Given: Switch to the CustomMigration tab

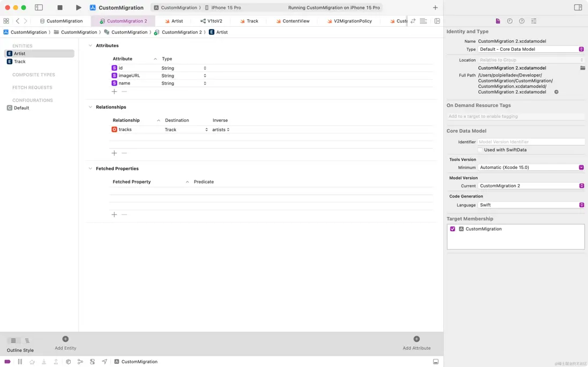Looking at the screenshot, I should pyautogui.click(x=61, y=21).
